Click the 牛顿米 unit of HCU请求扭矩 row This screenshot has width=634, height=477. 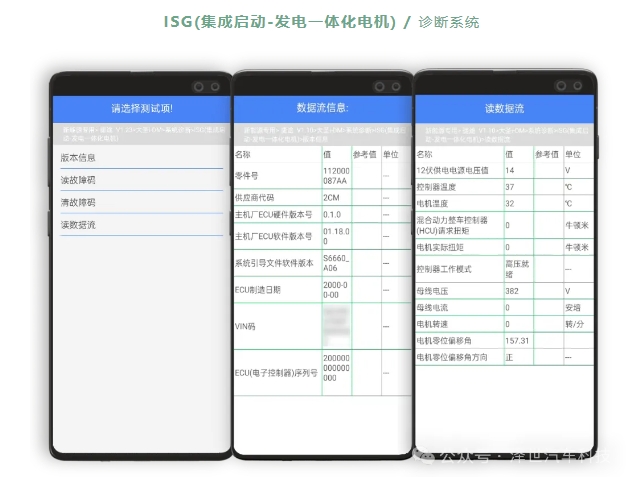(577, 225)
